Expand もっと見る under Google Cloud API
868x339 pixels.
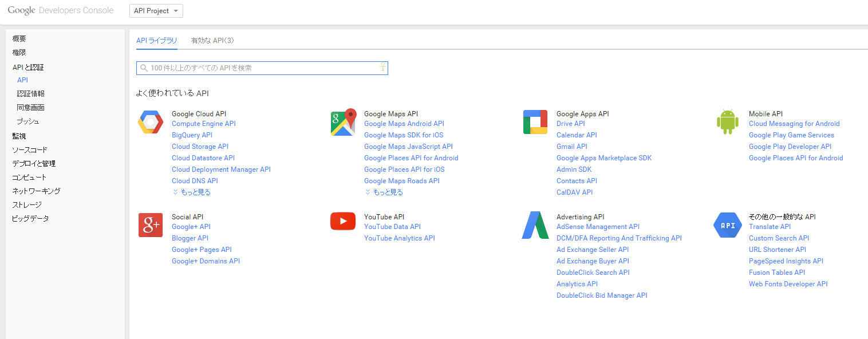191,192
